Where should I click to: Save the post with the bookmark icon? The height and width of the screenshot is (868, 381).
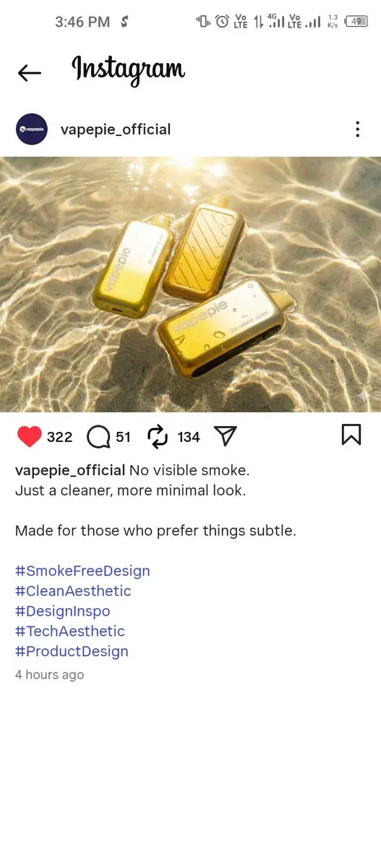tap(351, 434)
